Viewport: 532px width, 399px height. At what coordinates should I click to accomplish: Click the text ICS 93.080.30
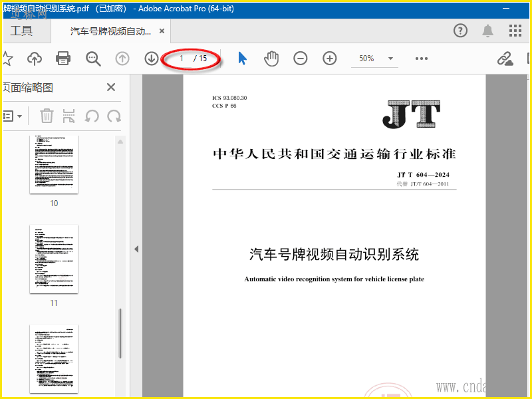pyautogui.click(x=229, y=98)
